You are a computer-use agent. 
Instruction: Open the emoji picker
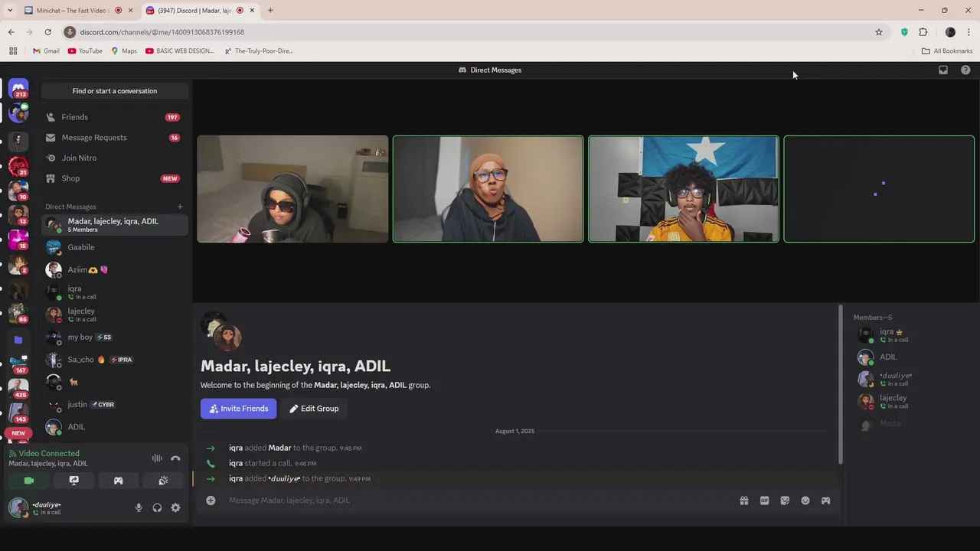[x=805, y=500]
